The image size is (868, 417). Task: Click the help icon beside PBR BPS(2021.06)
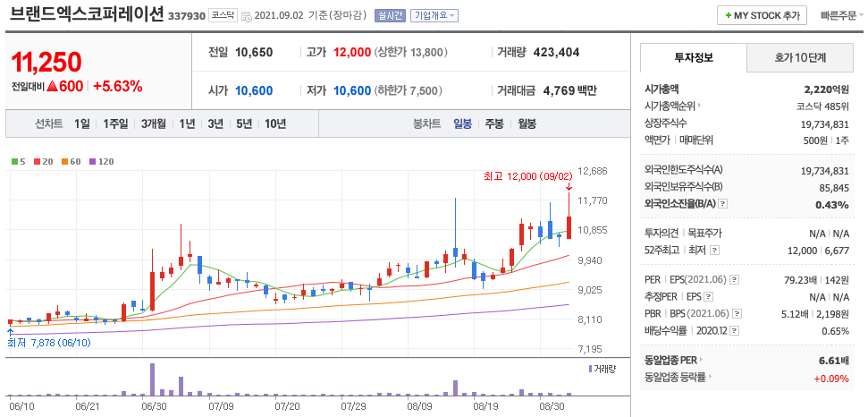coord(737,314)
